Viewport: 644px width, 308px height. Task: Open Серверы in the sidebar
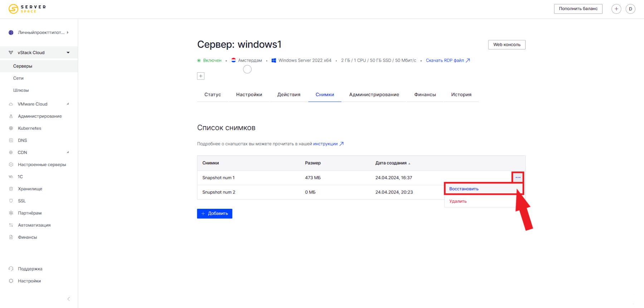coord(23,66)
